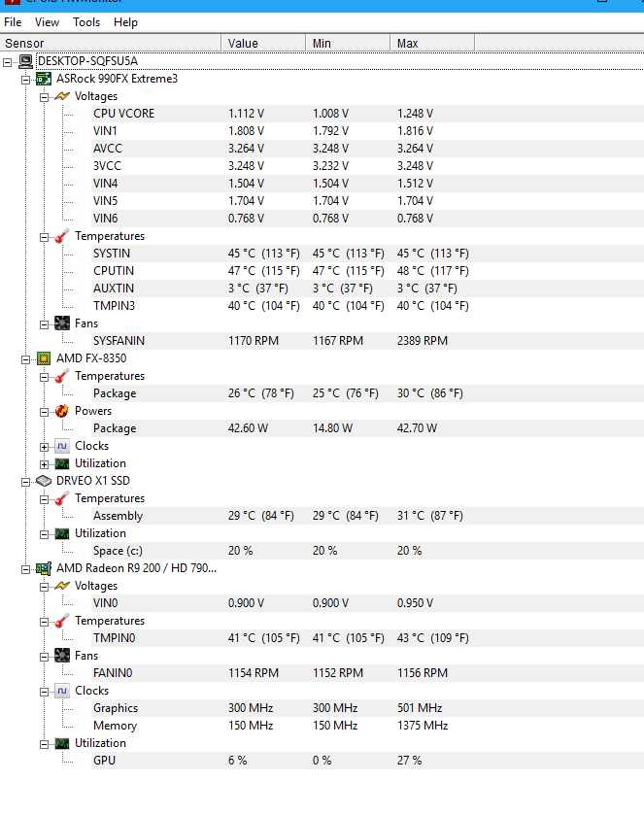
Task: Click the SSD Utilization graph icon
Action: 62,534
